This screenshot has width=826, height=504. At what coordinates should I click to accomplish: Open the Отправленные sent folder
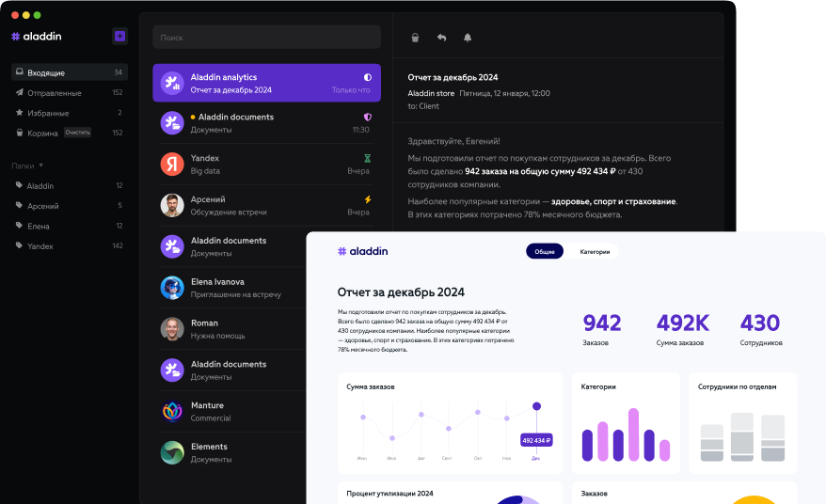[x=69, y=93]
